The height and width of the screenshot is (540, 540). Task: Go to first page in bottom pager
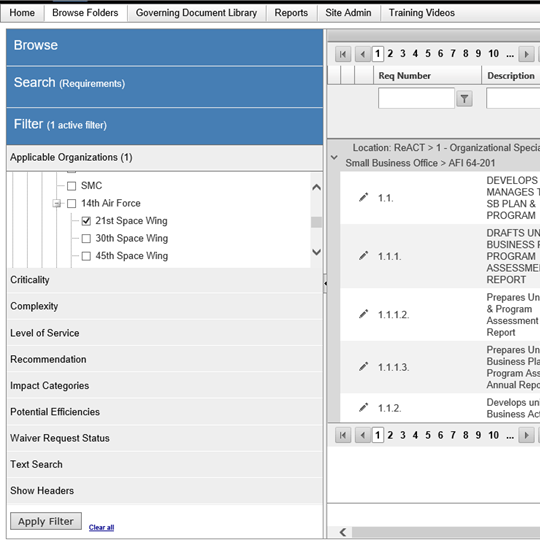pos(343,435)
